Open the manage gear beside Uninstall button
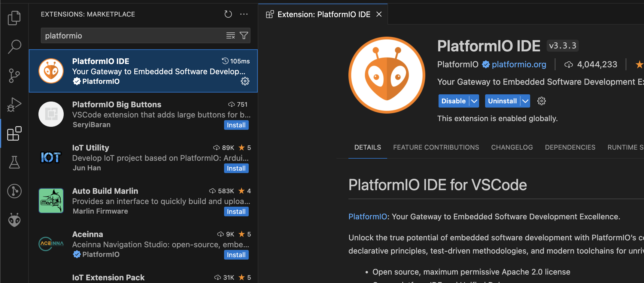The width and height of the screenshot is (644, 283). click(x=542, y=101)
